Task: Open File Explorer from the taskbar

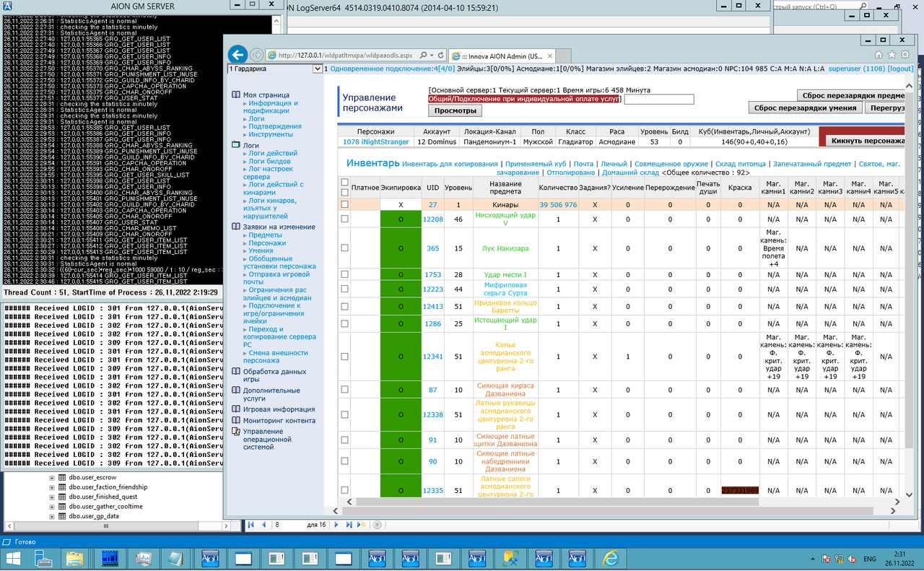Action: (76, 558)
